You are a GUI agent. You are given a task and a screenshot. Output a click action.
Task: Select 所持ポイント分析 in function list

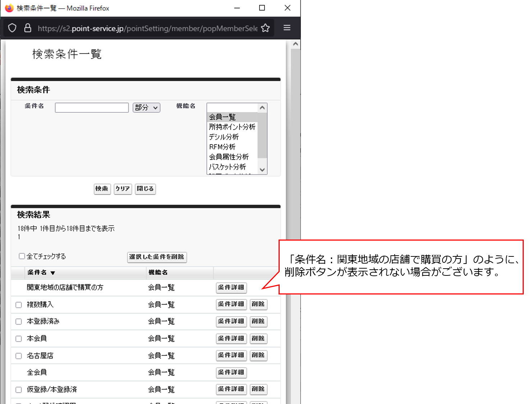click(x=232, y=127)
